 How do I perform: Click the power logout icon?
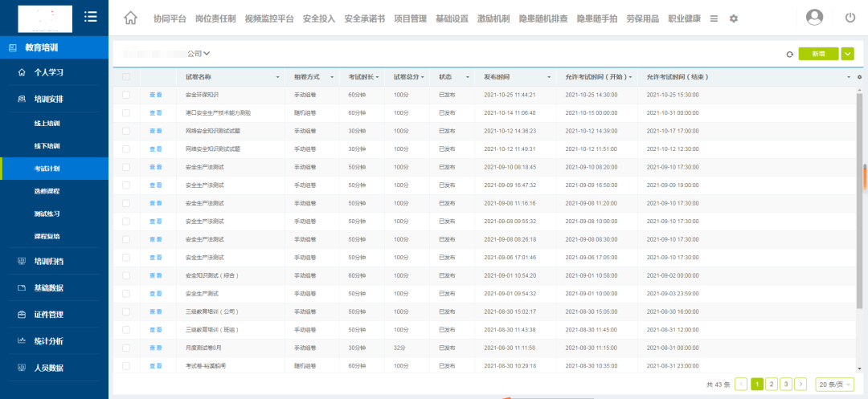[x=850, y=18]
